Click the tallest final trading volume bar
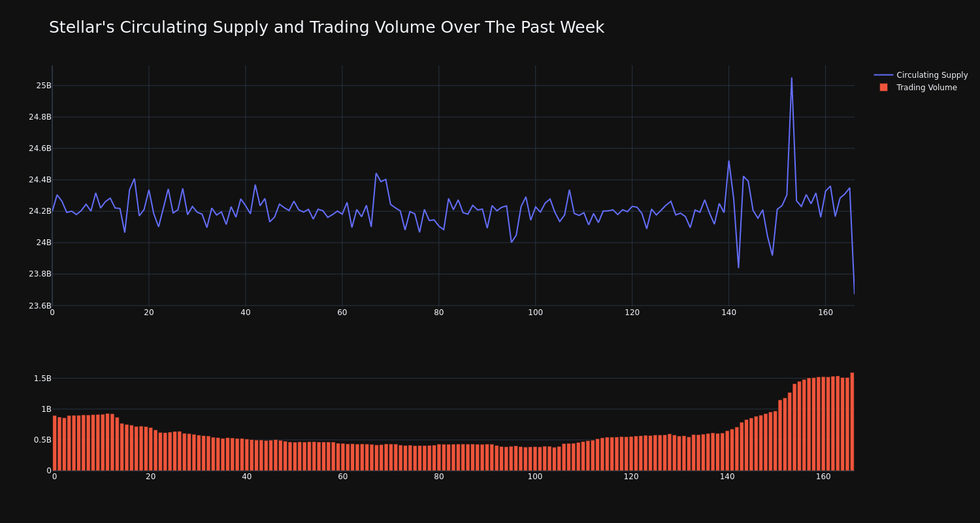 852,422
